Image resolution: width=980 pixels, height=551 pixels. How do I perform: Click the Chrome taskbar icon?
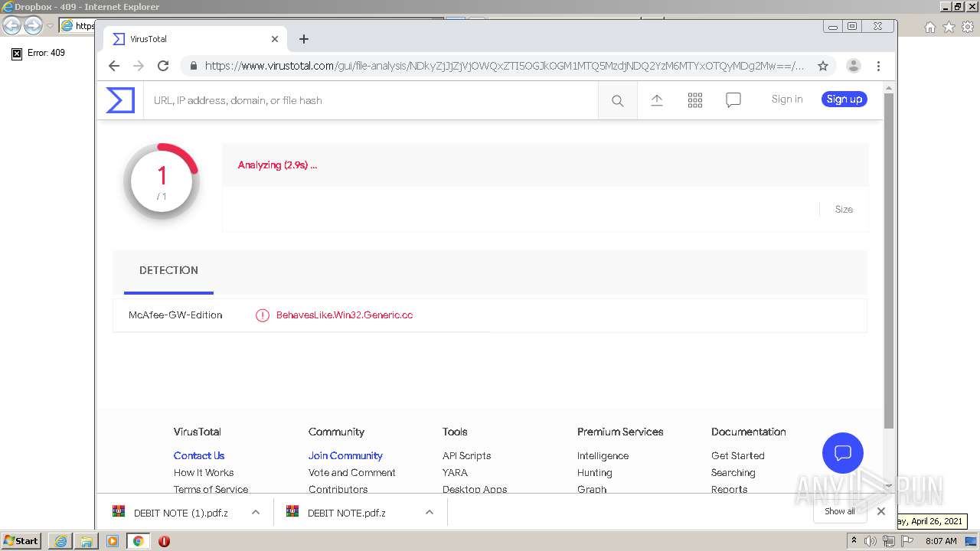coord(139,541)
